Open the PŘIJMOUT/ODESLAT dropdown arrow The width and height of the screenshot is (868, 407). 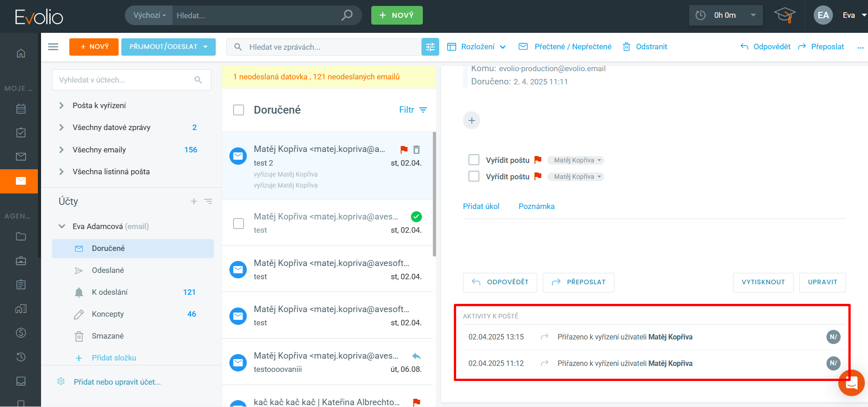[x=206, y=47]
